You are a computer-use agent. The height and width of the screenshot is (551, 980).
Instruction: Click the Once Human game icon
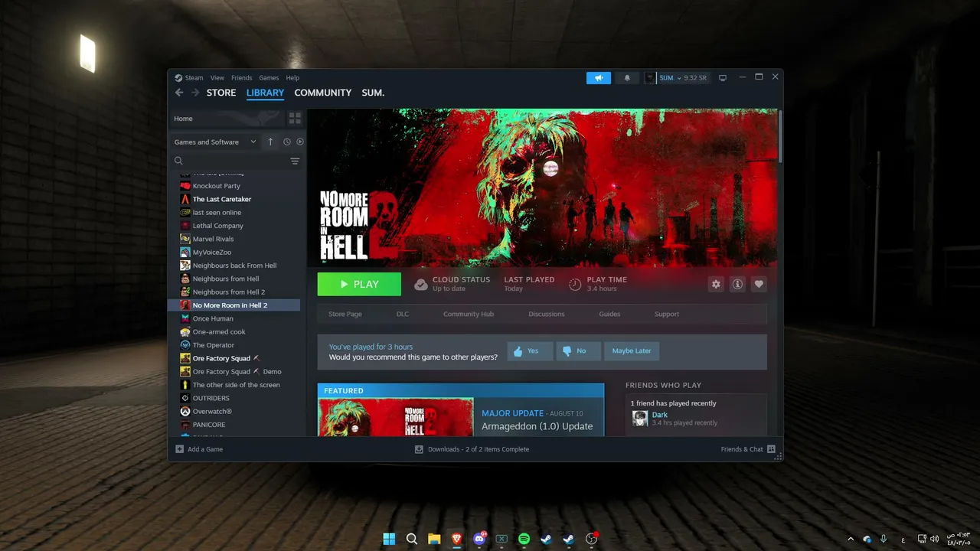pyautogui.click(x=185, y=318)
